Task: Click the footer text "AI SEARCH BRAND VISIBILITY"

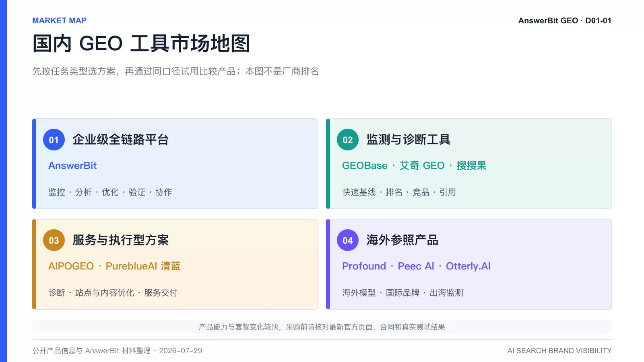Action: click(x=559, y=351)
